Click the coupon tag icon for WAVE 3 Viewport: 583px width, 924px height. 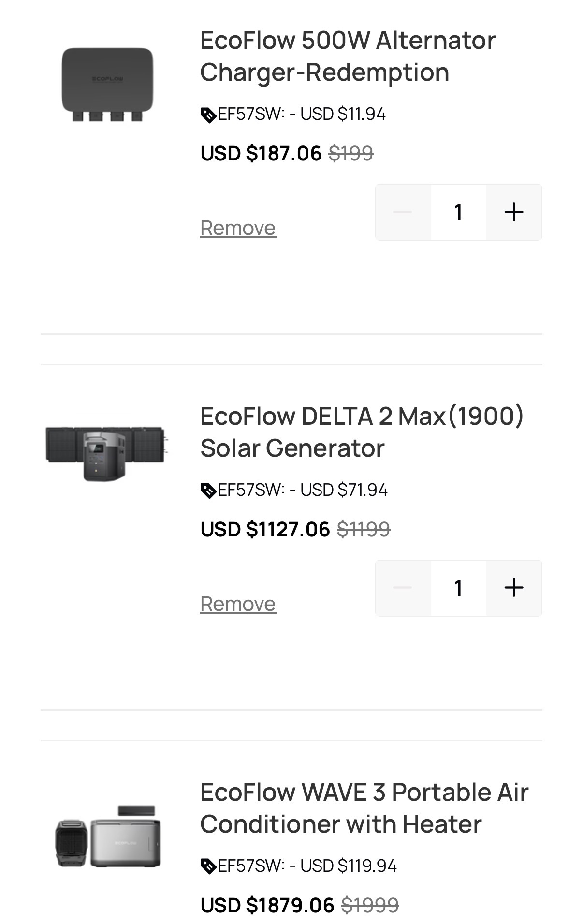coord(208,866)
